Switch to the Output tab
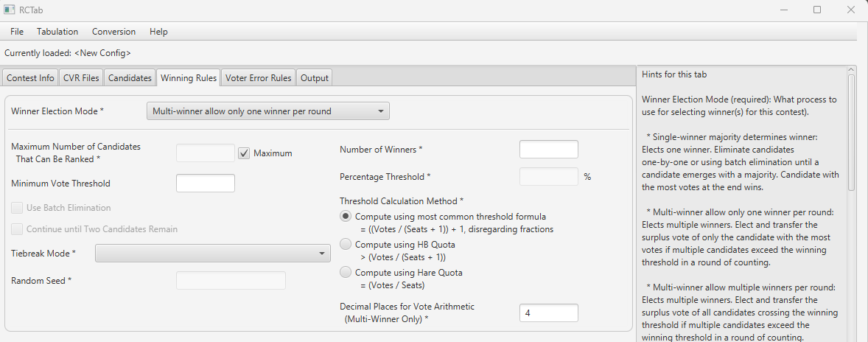The height and width of the screenshot is (342, 868). click(x=315, y=78)
